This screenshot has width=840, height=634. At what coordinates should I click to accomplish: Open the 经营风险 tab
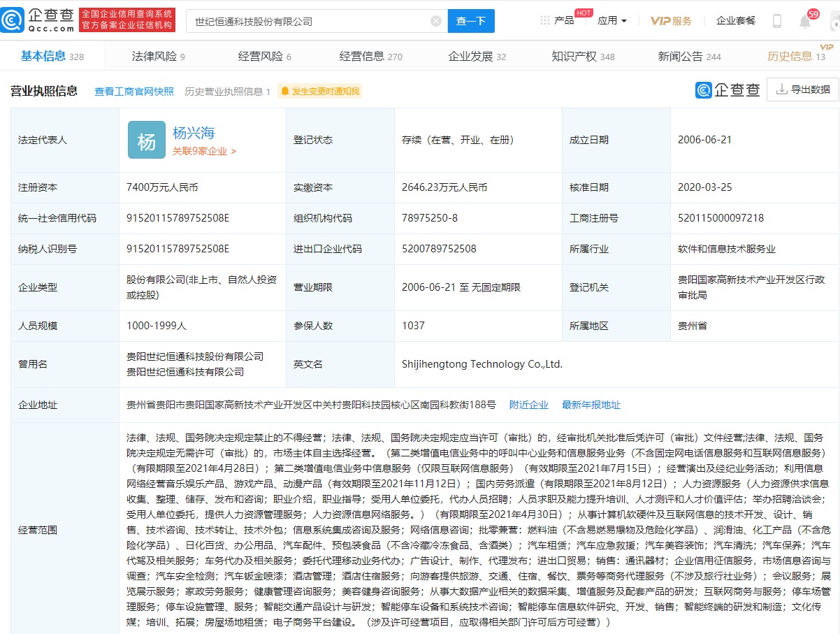pyautogui.click(x=264, y=57)
